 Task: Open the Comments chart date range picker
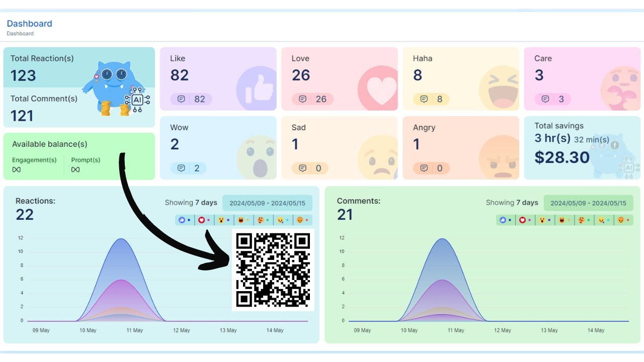tap(588, 203)
